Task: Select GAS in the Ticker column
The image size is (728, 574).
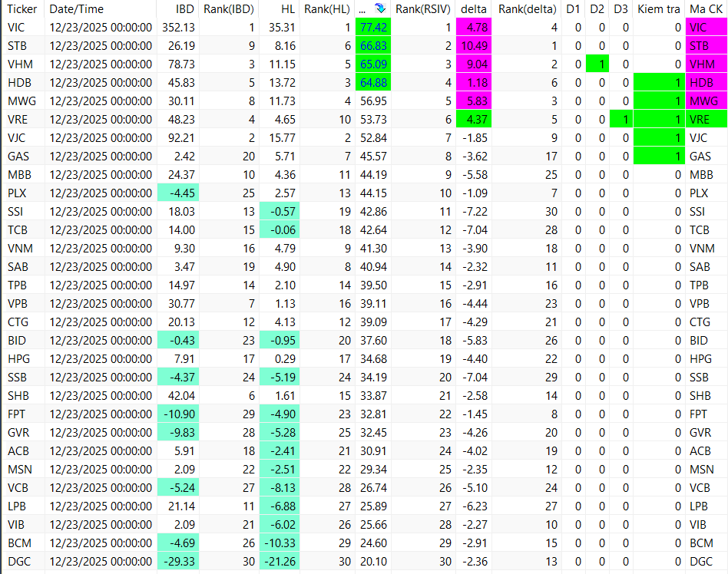Action: point(18,157)
